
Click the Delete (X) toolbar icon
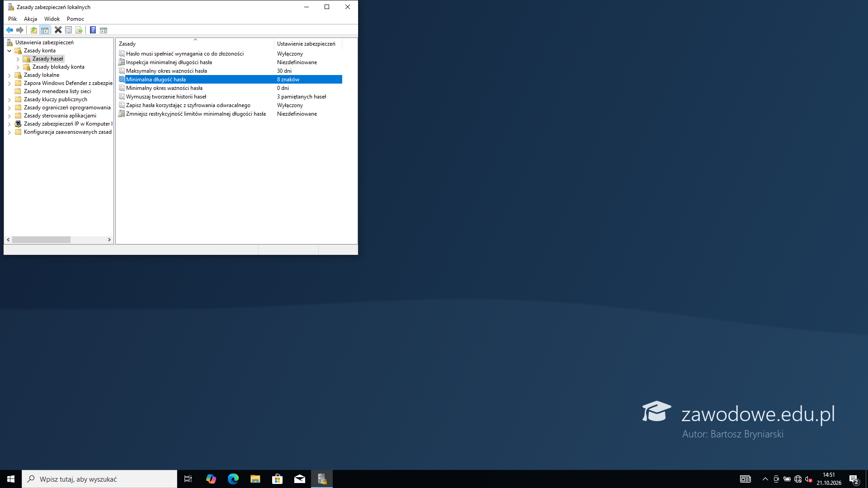58,30
